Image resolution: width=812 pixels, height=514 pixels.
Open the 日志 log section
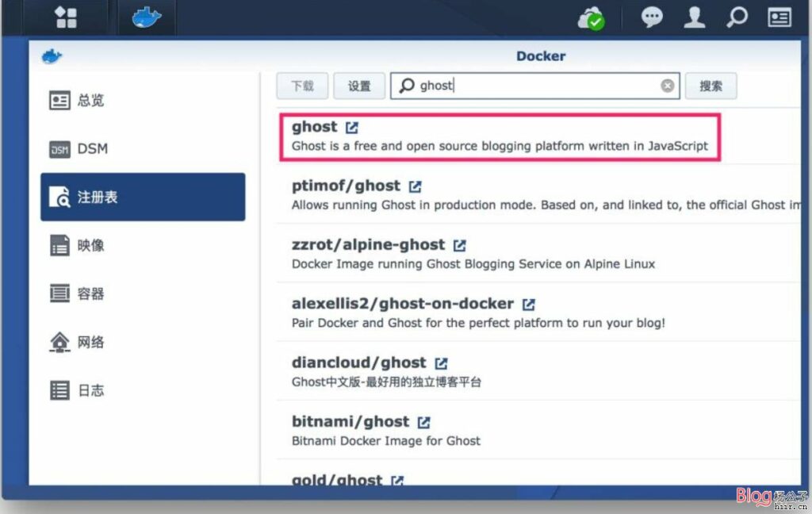coord(143,390)
